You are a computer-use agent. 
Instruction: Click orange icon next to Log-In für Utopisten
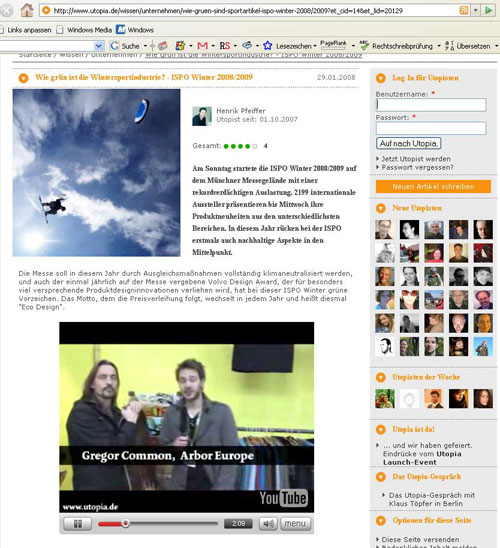(381, 78)
